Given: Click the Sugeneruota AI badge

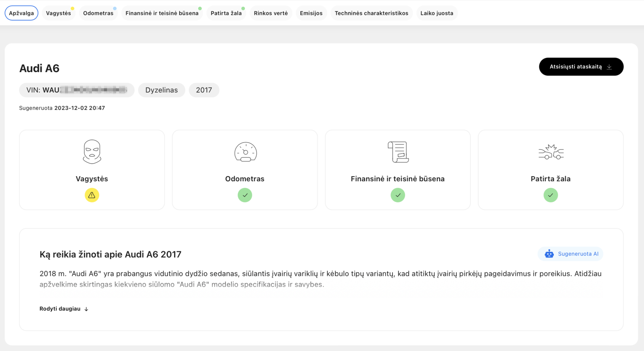Looking at the screenshot, I should coord(570,254).
